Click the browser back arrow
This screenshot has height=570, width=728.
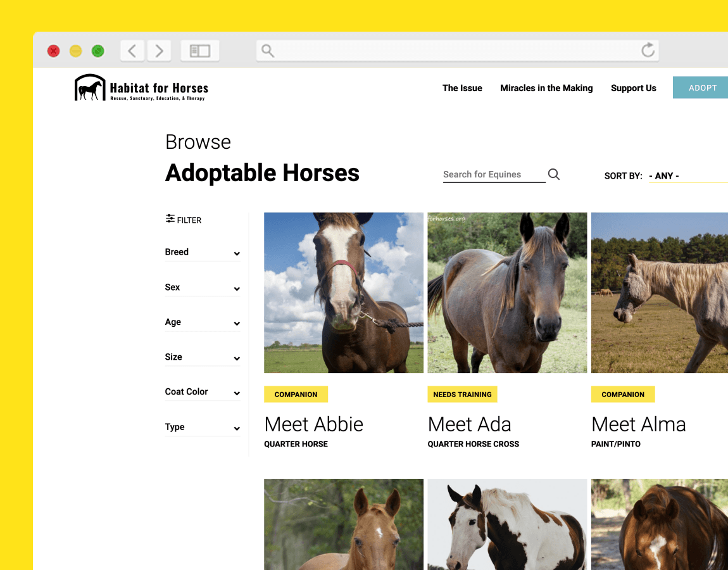[x=132, y=50]
